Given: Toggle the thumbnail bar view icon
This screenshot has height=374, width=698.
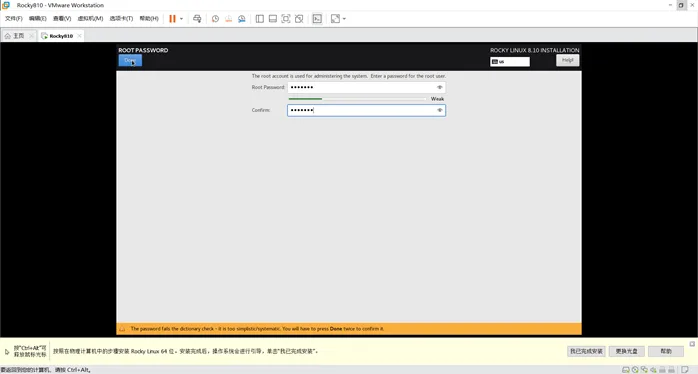Looking at the screenshot, I should click(273, 19).
